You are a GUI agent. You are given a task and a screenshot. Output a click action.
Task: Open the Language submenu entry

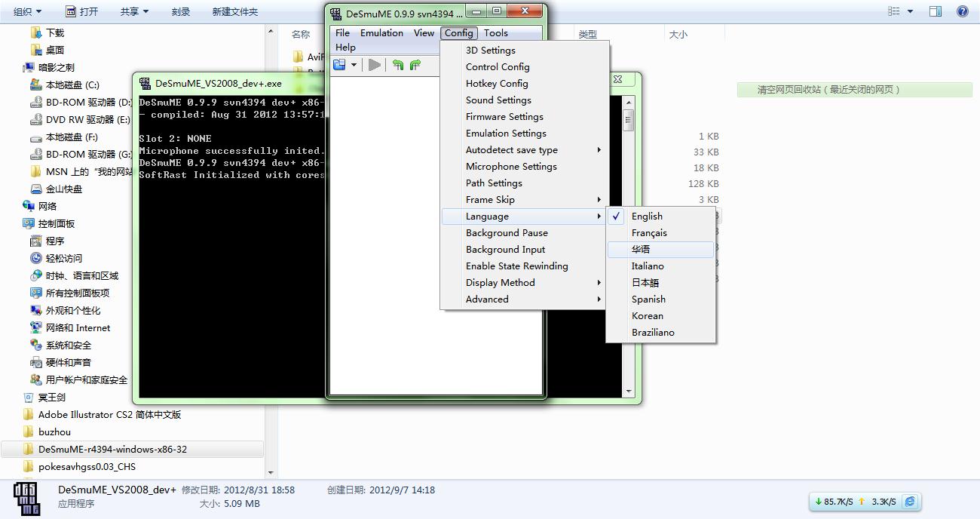pos(525,217)
